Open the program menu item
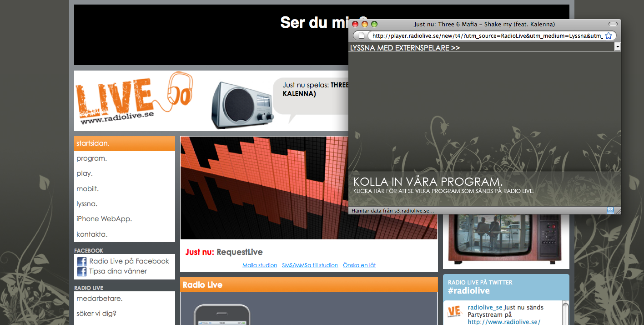Viewport: 644px width, 325px height. pyautogui.click(x=125, y=158)
